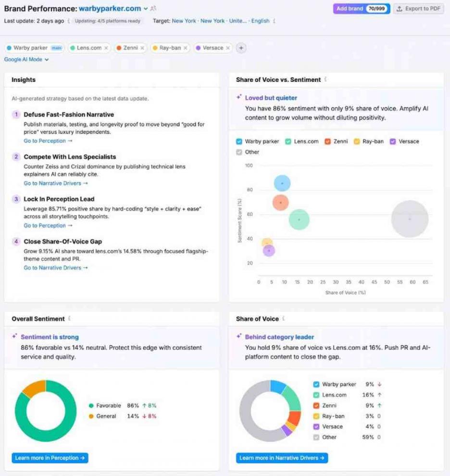Screen dimensions: 450x476
Task: Enable Other checkbox in scatter legend
Action: click(239, 152)
